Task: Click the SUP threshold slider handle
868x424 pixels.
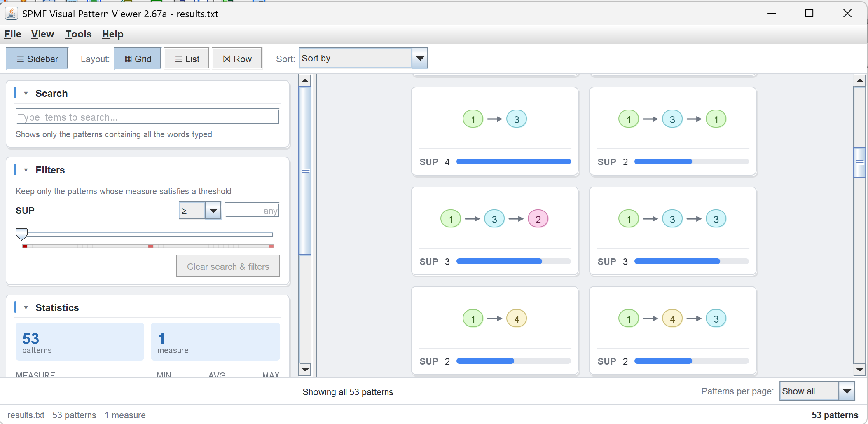Action: point(21,234)
